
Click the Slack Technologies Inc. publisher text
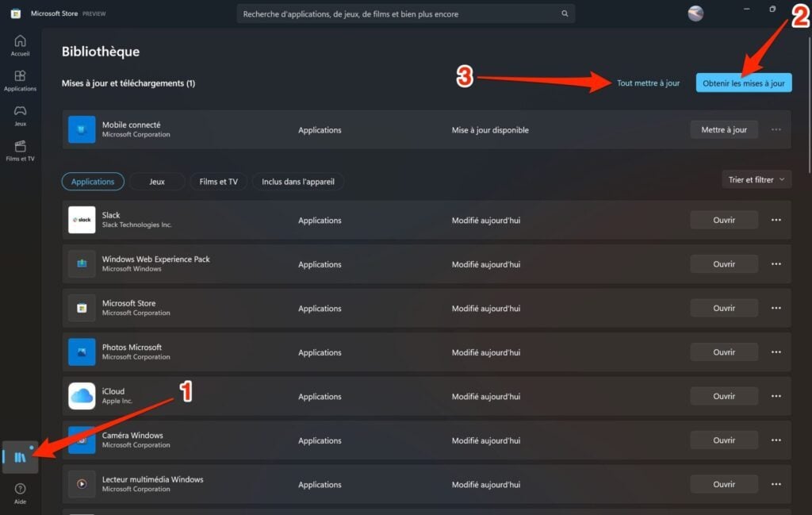[136, 225]
